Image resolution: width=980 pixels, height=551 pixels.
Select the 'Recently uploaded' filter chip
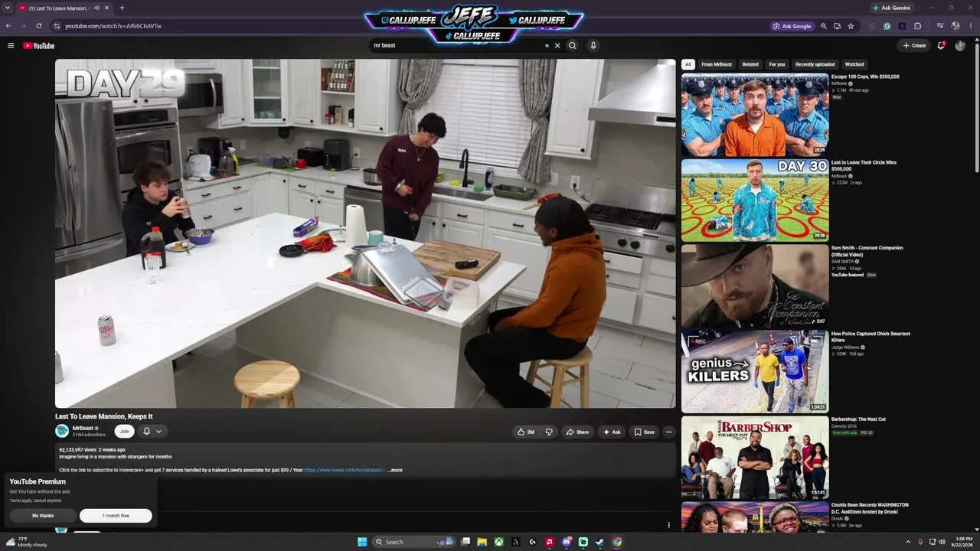815,65
